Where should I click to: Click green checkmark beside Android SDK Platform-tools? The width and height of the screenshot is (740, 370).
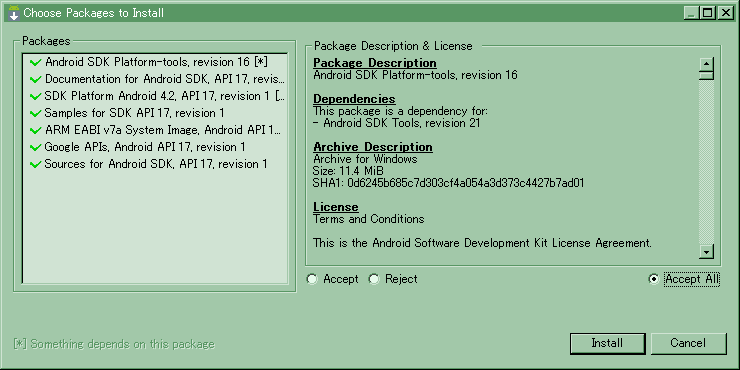[35, 63]
